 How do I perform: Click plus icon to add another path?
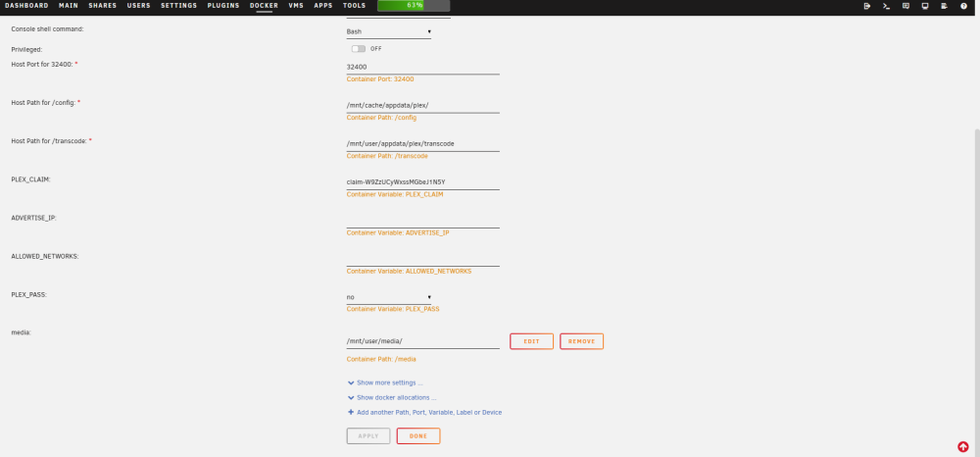[351, 413]
